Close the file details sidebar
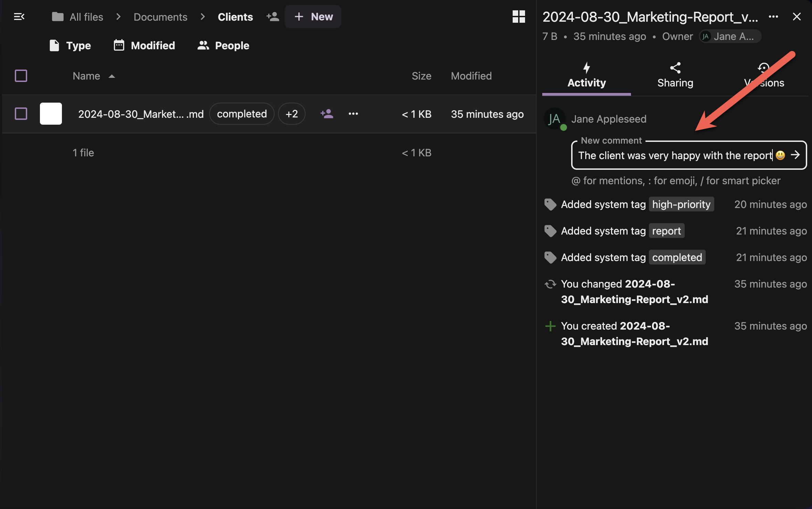 click(797, 17)
